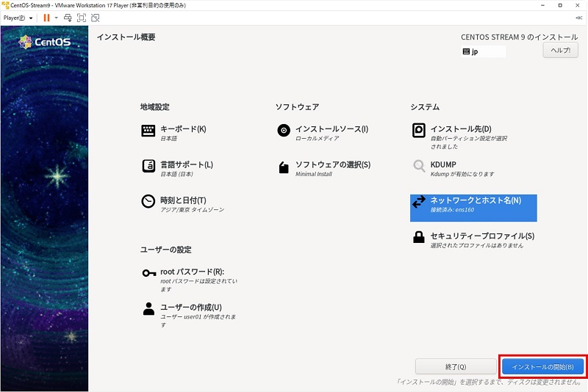The height and width of the screenshot is (392, 588).
Task: Click the software selection package icon
Action: point(284,167)
